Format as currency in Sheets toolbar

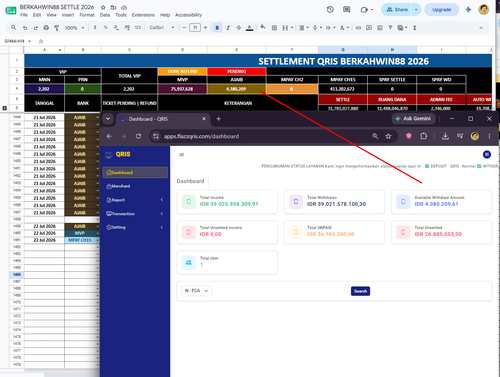point(95,28)
